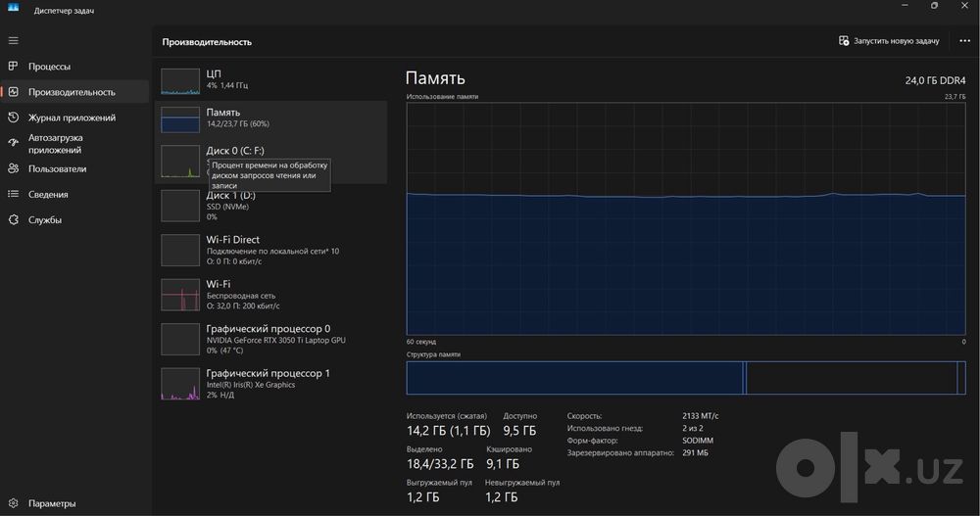This screenshot has width=980, height=516.
Task: Click the Использовано гнезд value 2 из 2
Action: [x=693, y=428]
